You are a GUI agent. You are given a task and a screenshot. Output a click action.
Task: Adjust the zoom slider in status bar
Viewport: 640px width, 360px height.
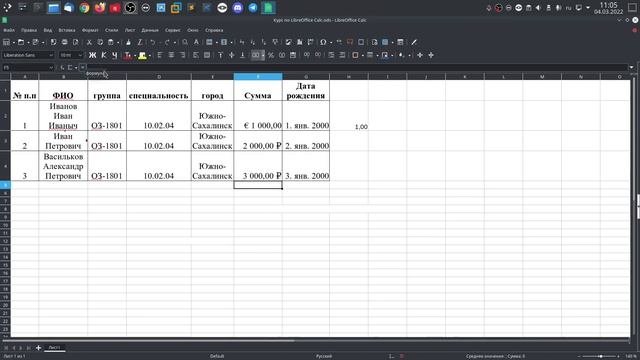[600, 356]
